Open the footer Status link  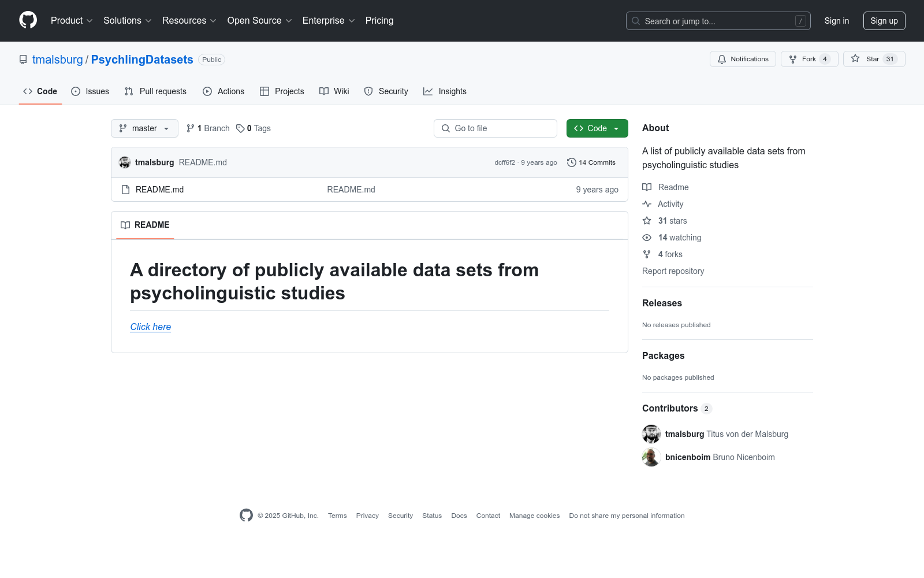point(432,516)
